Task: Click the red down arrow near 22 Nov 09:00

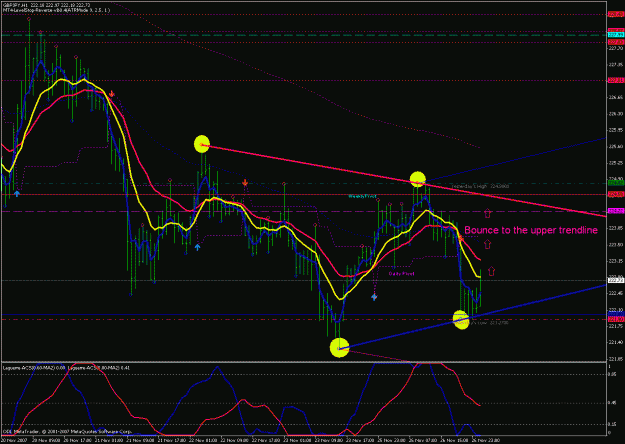Action: tap(245, 183)
